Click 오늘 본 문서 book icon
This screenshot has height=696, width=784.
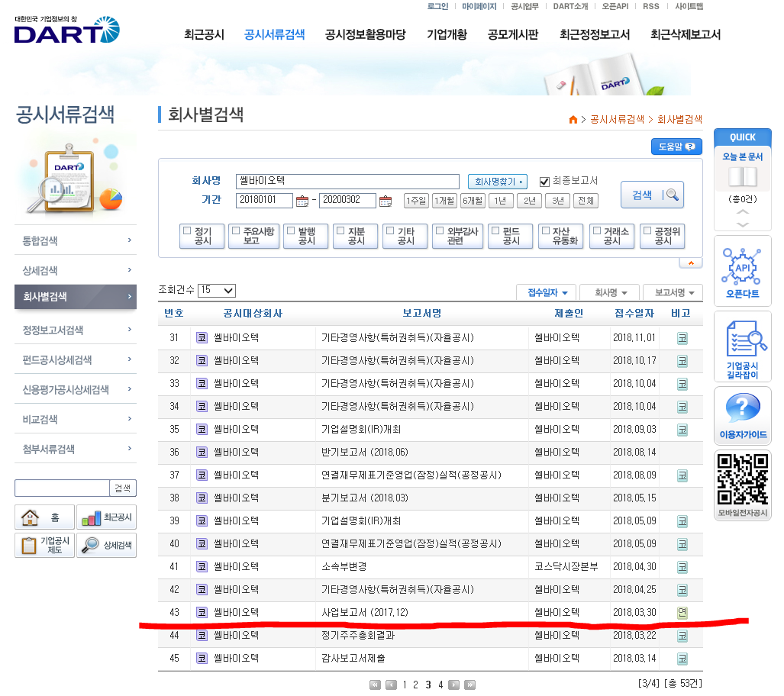(x=743, y=177)
